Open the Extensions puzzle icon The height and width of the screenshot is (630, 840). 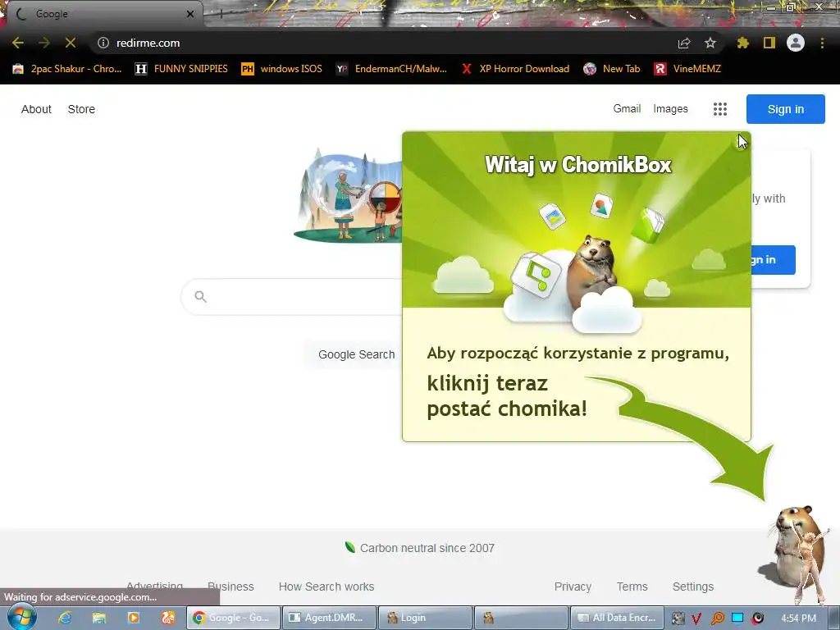pyautogui.click(x=743, y=43)
